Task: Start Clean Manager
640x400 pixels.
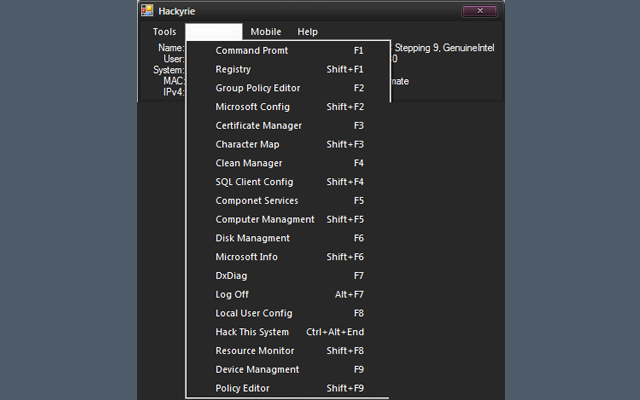Action: [248, 163]
